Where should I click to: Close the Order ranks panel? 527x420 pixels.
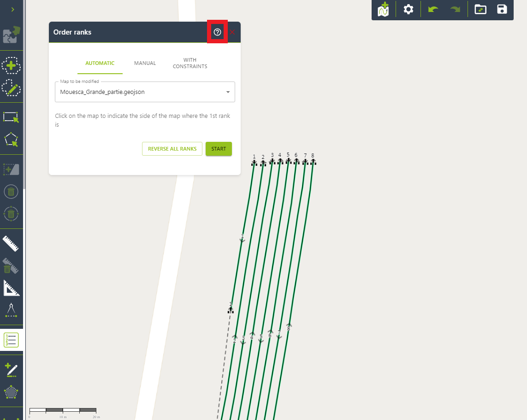232,32
